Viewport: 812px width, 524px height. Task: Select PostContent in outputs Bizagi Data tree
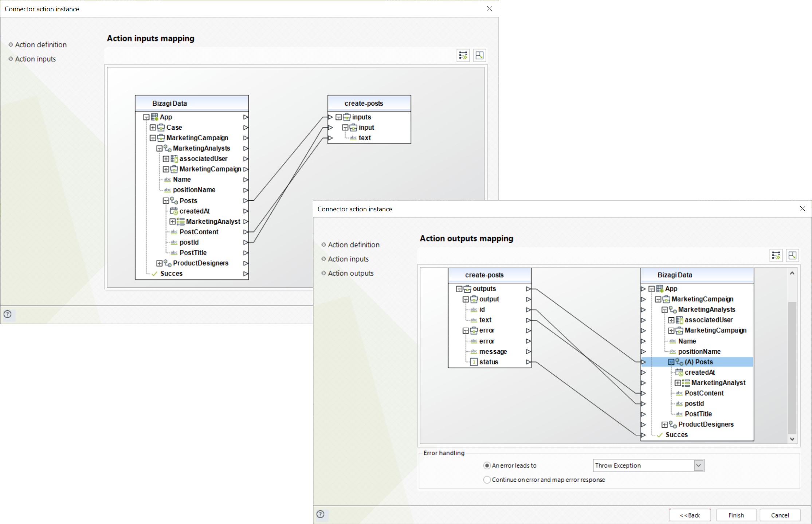click(x=704, y=393)
